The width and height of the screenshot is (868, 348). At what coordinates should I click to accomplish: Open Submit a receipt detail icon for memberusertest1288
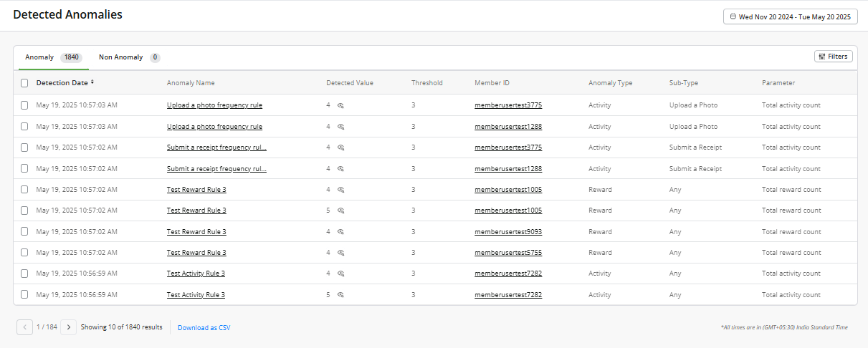[x=341, y=169]
